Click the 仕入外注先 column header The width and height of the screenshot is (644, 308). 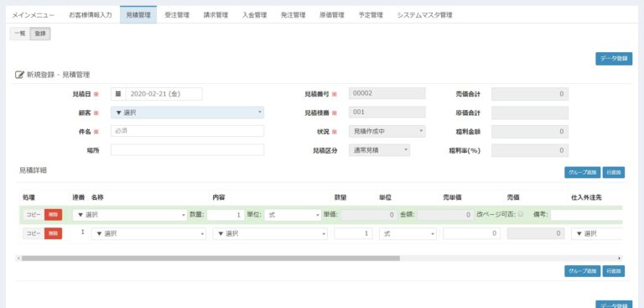point(586,197)
